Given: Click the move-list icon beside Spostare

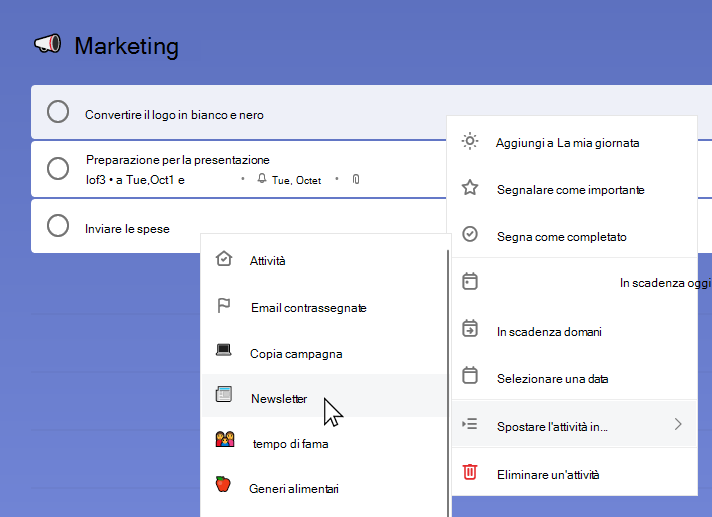Looking at the screenshot, I should (x=470, y=424).
